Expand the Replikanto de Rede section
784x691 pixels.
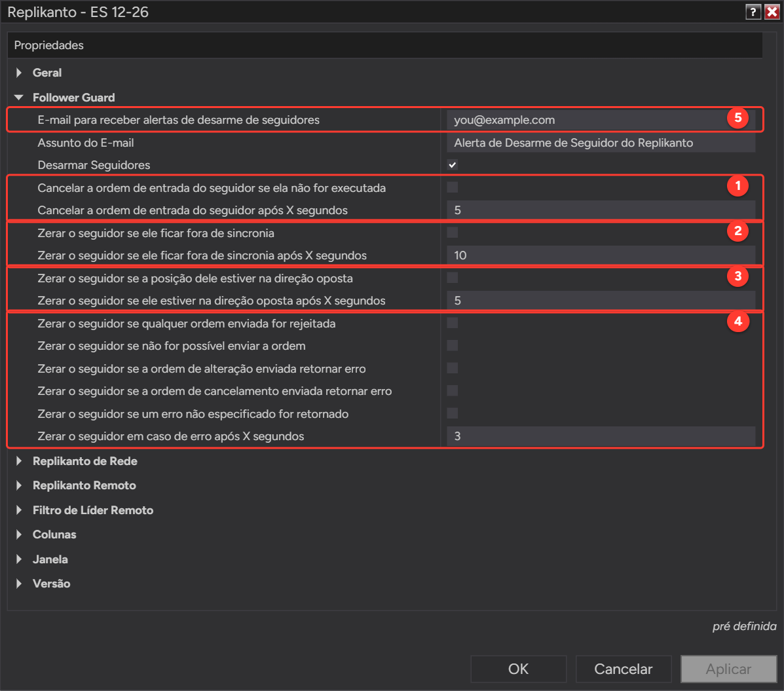[x=19, y=461]
